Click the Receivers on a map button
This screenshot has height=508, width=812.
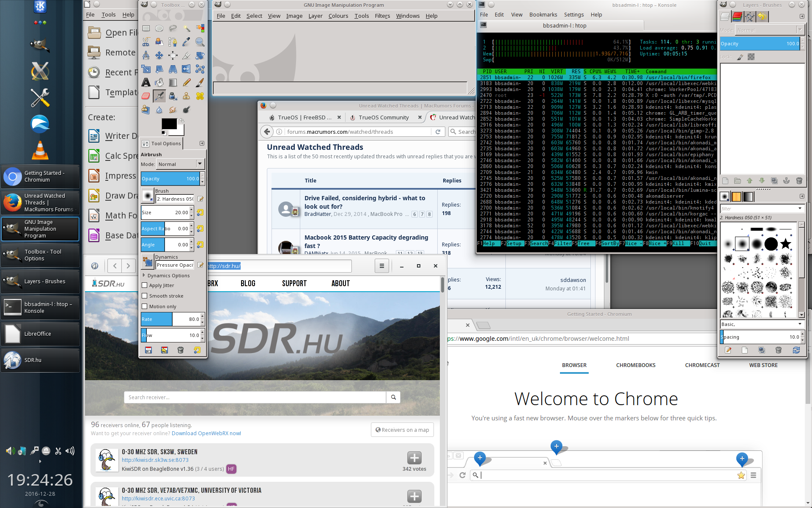pyautogui.click(x=402, y=430)
